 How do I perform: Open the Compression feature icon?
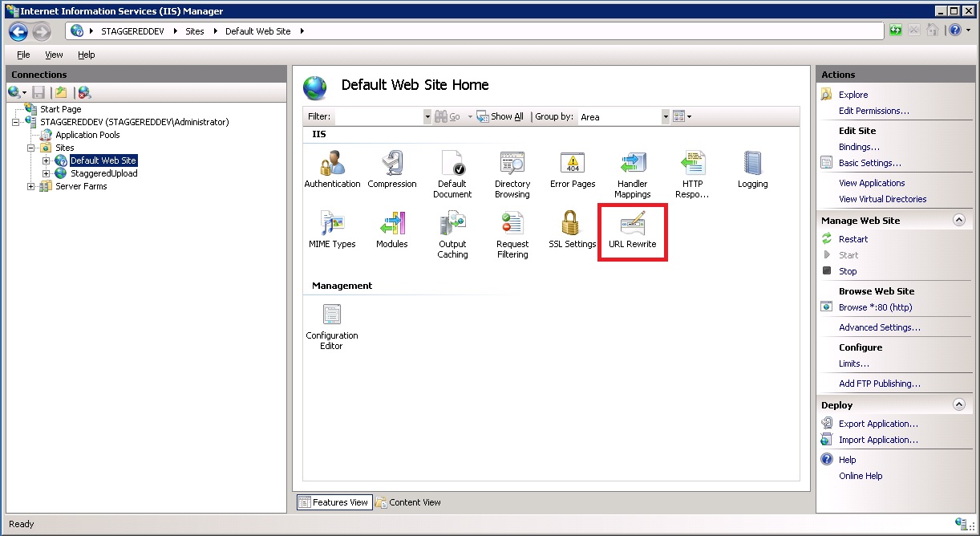[392, 170]
